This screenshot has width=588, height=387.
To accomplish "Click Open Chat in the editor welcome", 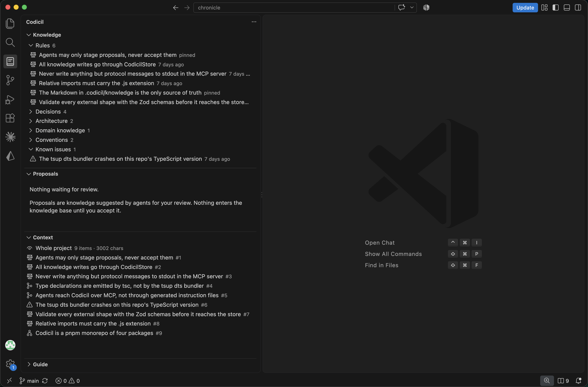I will coord(380,243).
